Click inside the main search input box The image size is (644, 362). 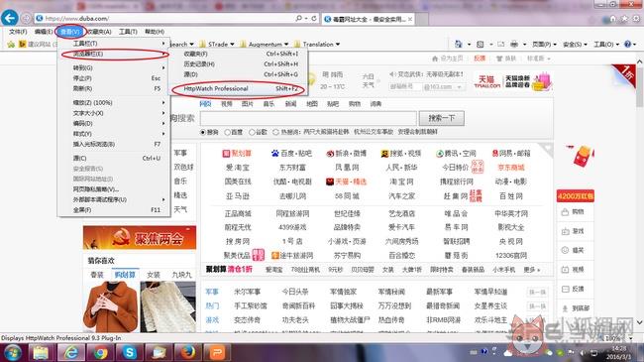(308, 118)
